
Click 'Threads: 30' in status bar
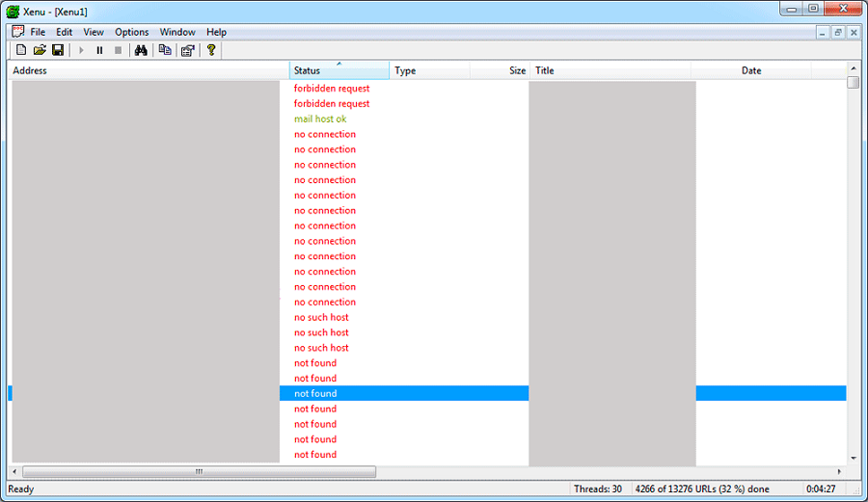click(598, 489)
